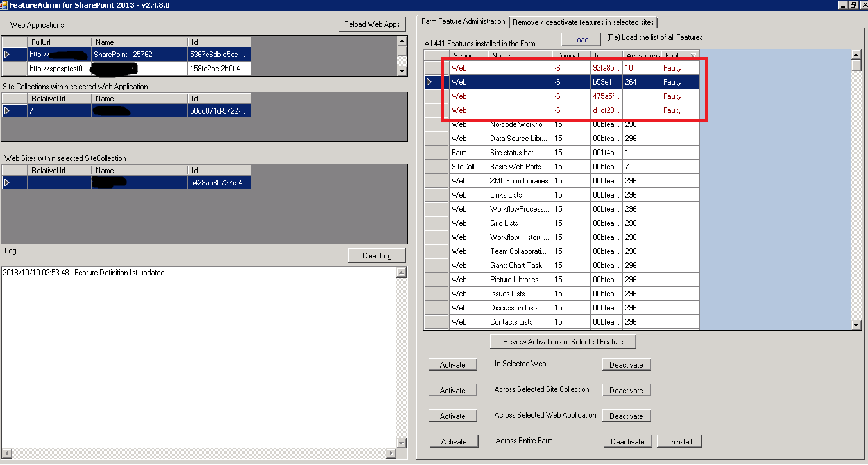The image size is (868, 465).
Task: Click the up arrow of Log vertical scrollbar
Action: tap(402, 273)
